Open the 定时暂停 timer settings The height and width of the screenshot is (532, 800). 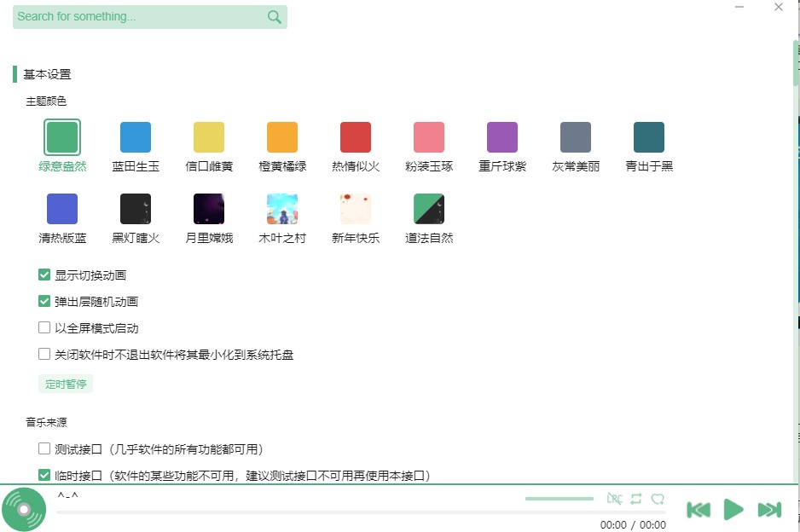pyautogui.click(x=66, y=384)
